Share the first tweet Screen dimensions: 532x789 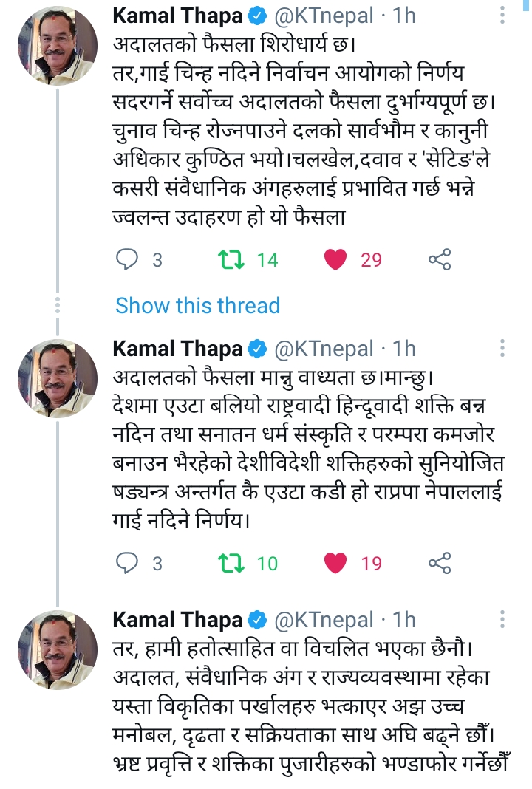440,259
